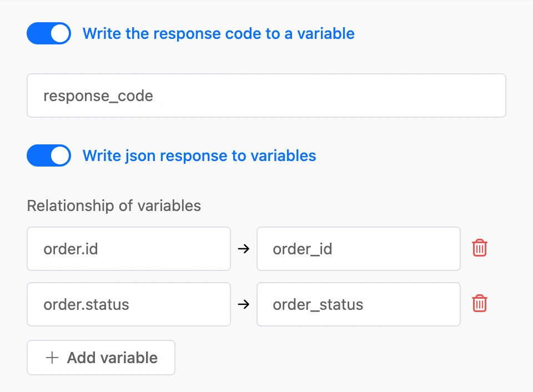The height and width of the screenshot is (392, 533).
Task: Click 'Write the response code to a variable' label
Action: pos(219,34)
